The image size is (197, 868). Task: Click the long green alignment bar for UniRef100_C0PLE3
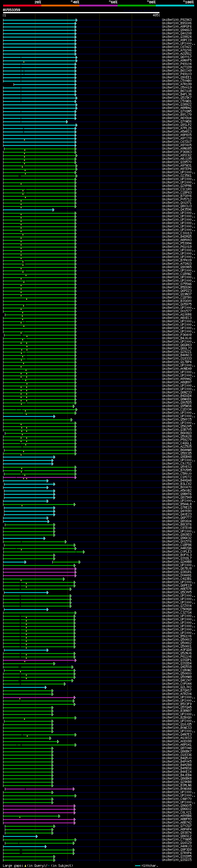44,551
